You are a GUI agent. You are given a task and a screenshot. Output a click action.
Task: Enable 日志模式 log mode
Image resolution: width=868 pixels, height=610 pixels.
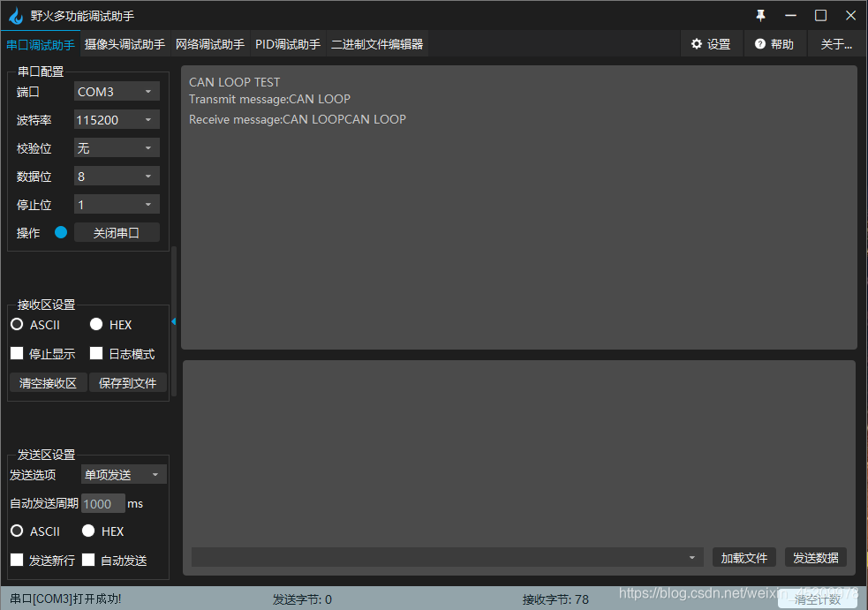pos(95,353)
